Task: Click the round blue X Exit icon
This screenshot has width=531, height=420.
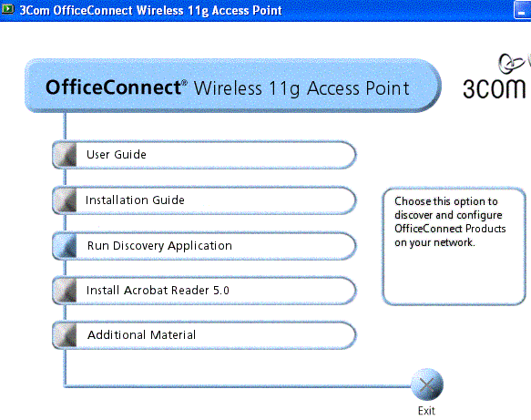Action: 426,384
